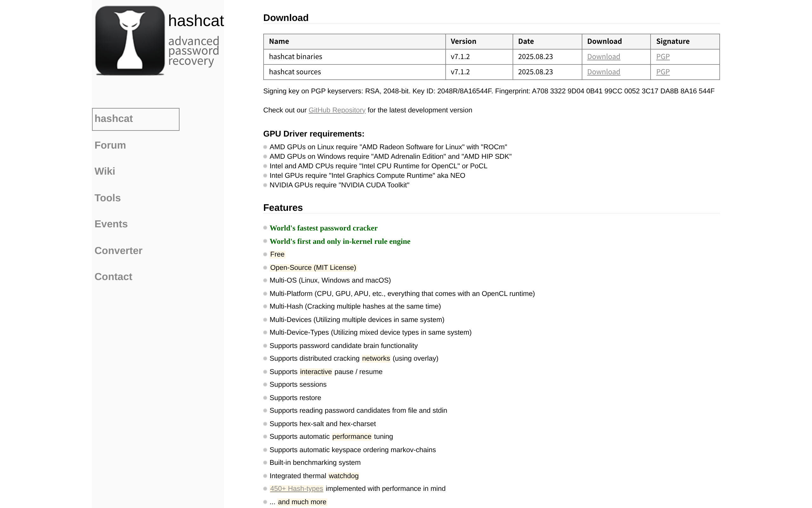The width and height of the screenshot is (812, 508).
Task: Click 'Supports reading password candidates' item
Action: pyautogui.click(x=358, y=411)
